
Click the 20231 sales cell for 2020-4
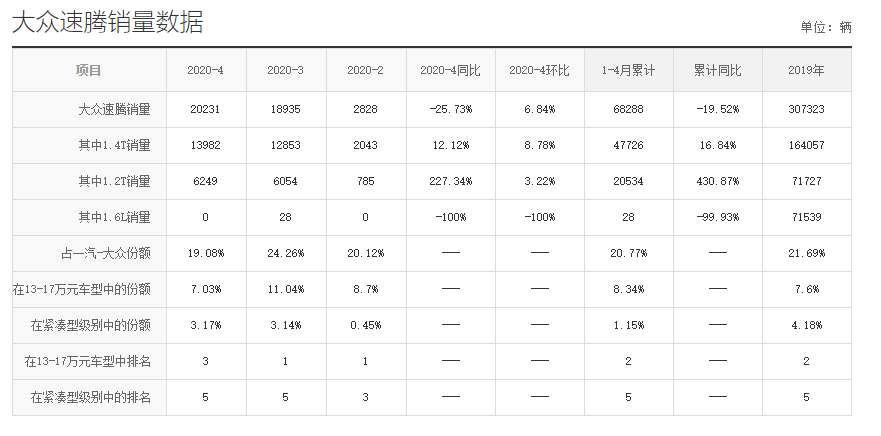(206, 110)
